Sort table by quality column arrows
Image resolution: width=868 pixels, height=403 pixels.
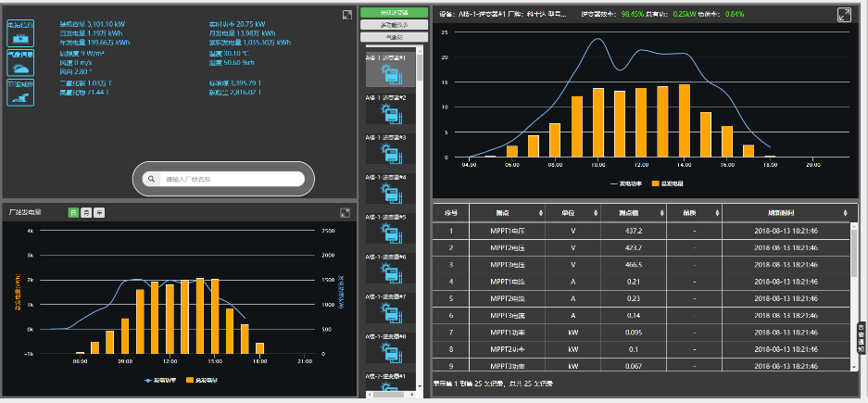pos(717,212)
